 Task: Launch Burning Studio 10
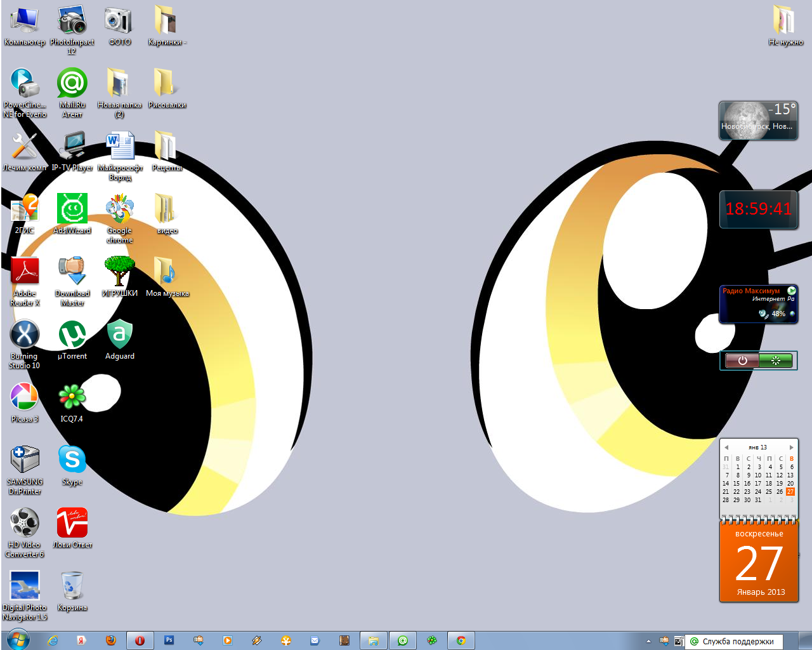(x=24, y=344)
